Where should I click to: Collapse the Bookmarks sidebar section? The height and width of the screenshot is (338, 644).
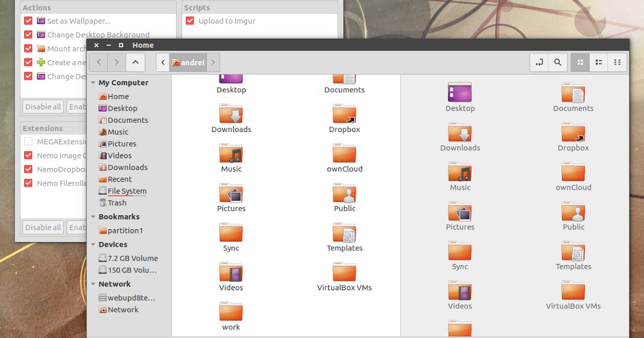93,217
